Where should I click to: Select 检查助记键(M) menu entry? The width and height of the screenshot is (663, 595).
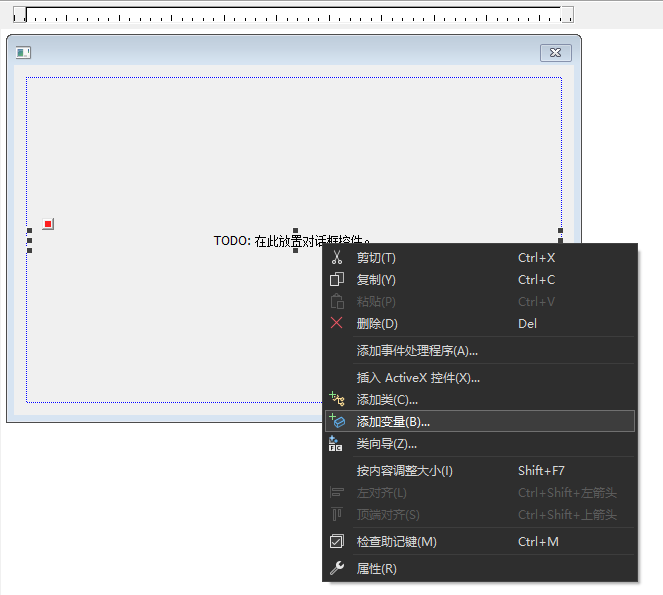tap(480, 542)
